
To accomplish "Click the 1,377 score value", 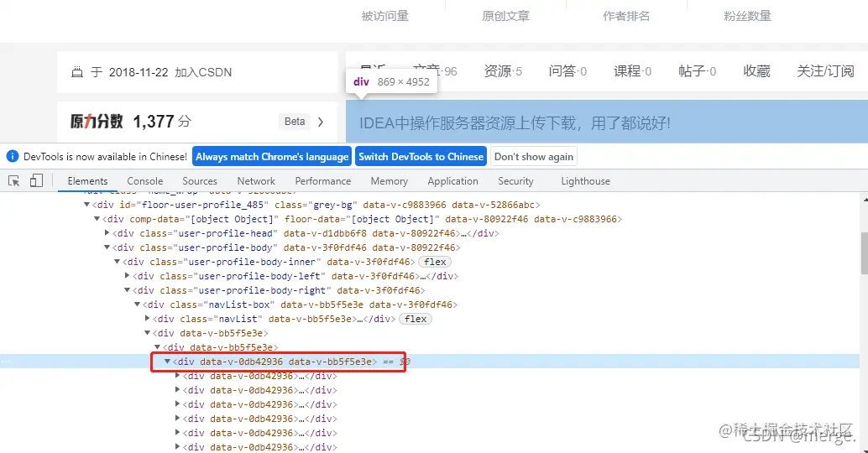I will [x=154, y=121].
